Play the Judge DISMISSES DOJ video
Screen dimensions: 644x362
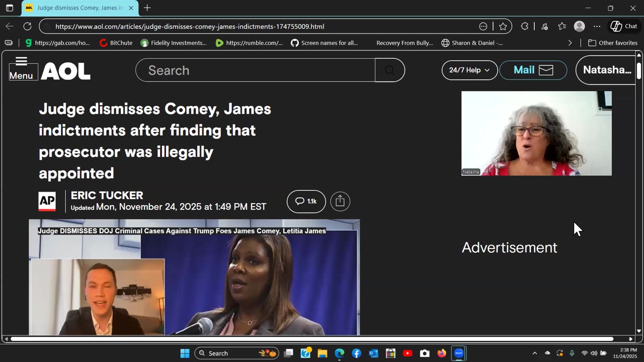(x=194, y=277)
